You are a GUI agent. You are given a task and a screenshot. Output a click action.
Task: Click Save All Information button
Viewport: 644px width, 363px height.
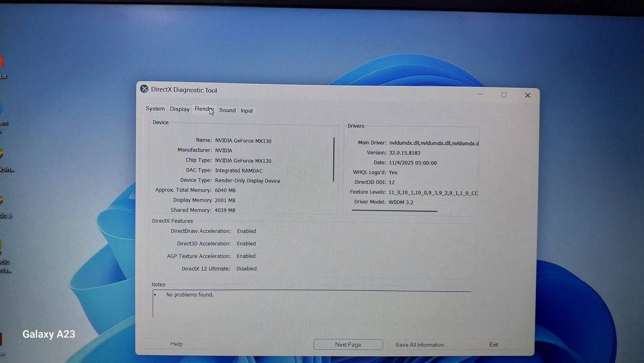pos(420,345)
